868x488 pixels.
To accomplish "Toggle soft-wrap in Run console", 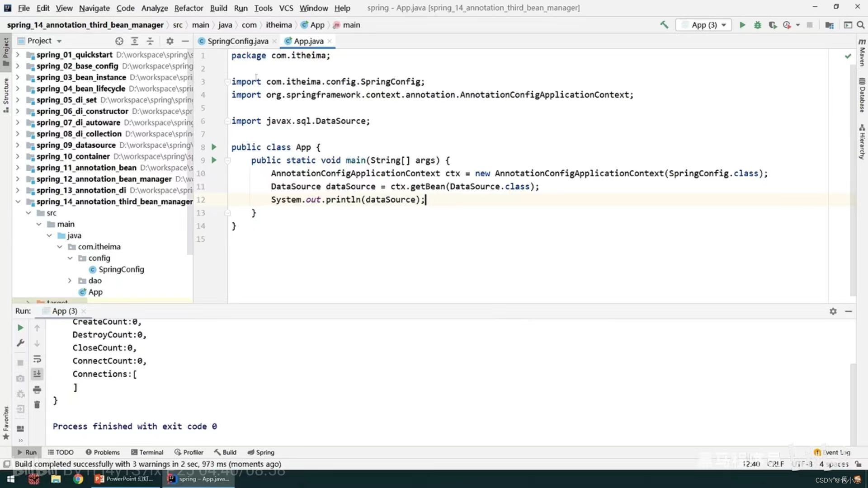I will (37, 359).
